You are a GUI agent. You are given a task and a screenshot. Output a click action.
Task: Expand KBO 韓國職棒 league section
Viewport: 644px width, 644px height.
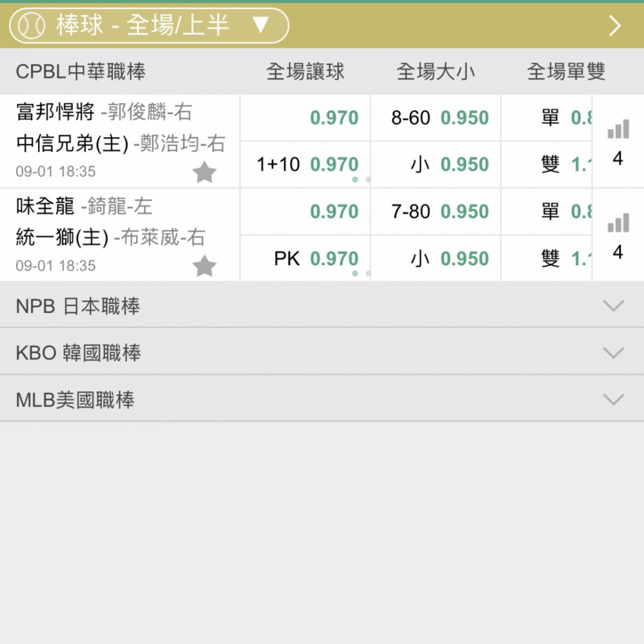tap(322, 352)
